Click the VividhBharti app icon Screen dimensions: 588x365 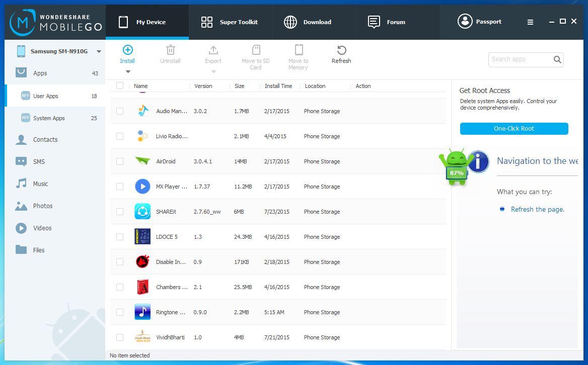pyautogui.click(x=142, y=337)
